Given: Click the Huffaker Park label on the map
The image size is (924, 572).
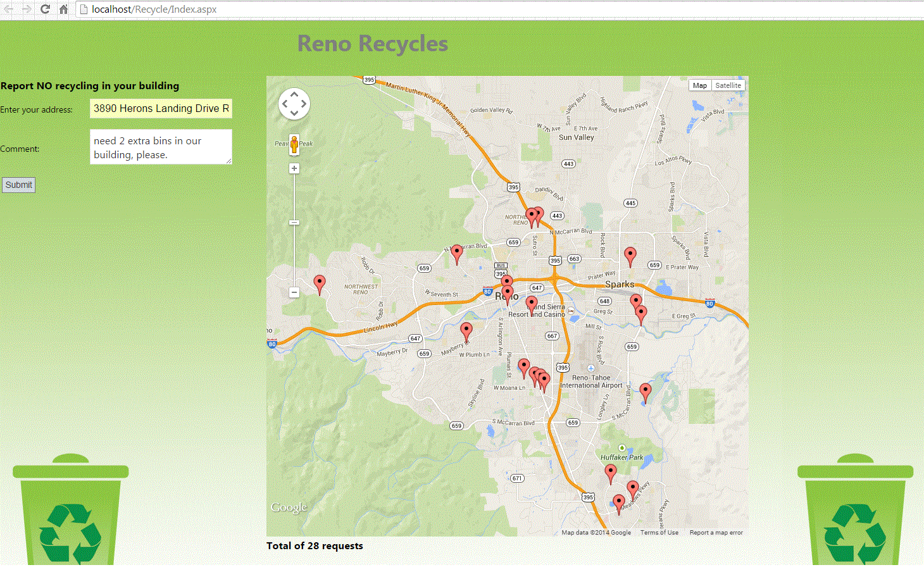Looking at the screenshot, I should [x=621, y=457].
